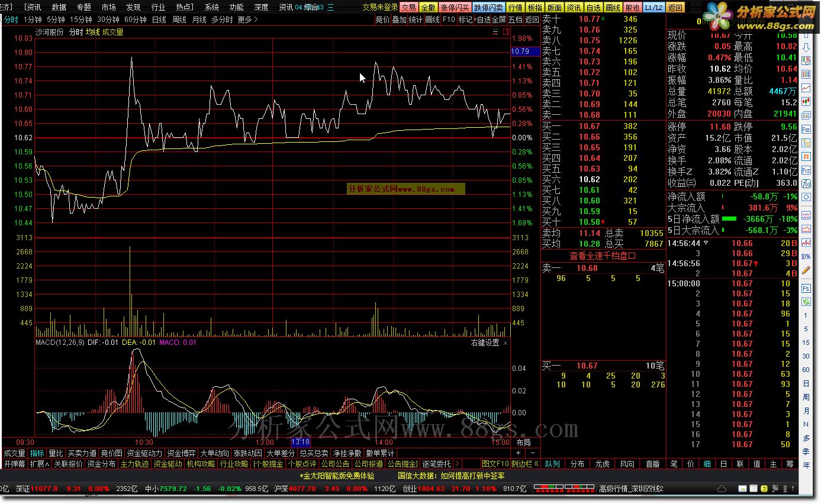Click the 跌停闪卖 button
821x504 pixels.
click(x=489, y=8)
